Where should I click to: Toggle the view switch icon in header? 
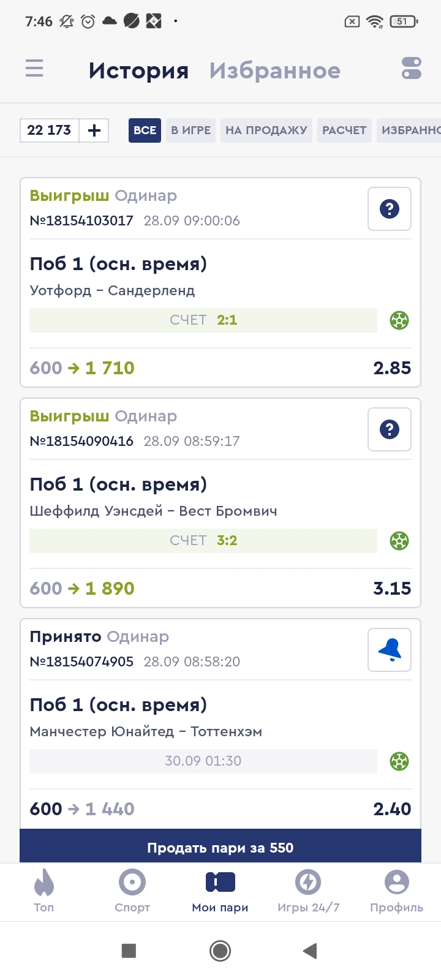[412, 68]
